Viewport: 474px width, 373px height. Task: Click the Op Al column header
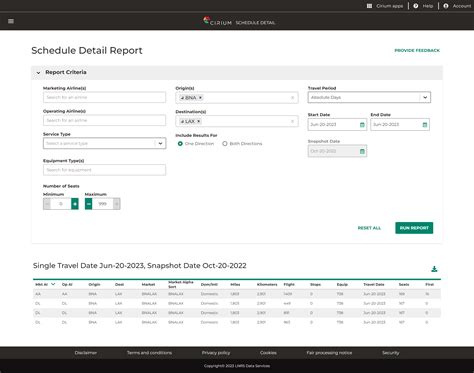pyautogui.click(x=67, y=284)
